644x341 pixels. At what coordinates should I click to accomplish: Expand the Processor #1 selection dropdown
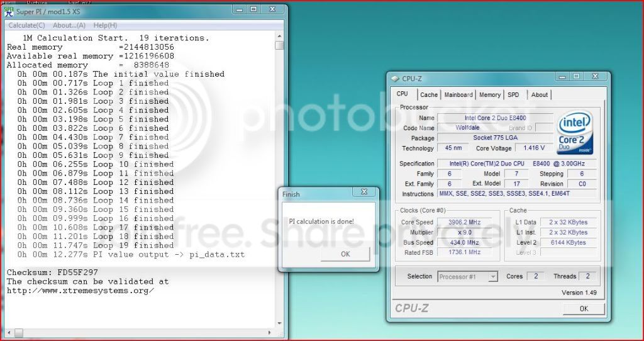pyautogui.click(x=493, y=277)
